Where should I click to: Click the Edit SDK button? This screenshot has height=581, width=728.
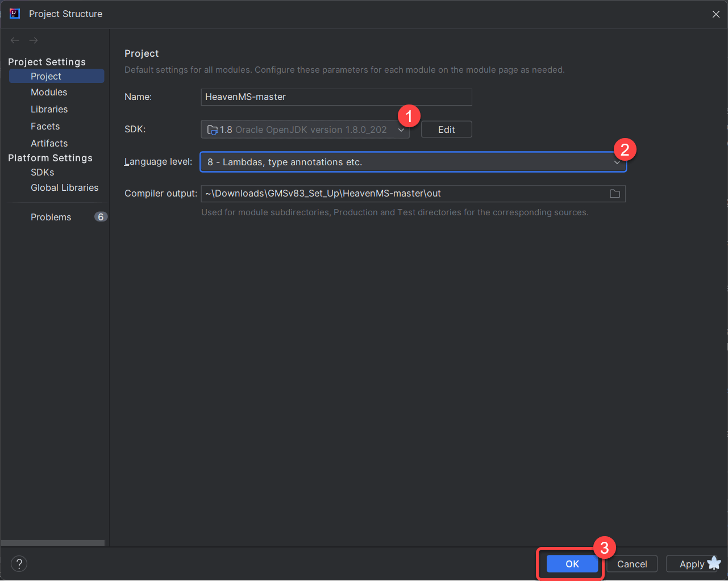click(447, 129)
